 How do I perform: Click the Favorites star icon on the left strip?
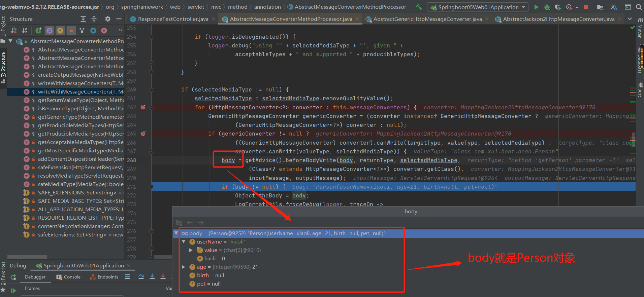tap(3, 290)
